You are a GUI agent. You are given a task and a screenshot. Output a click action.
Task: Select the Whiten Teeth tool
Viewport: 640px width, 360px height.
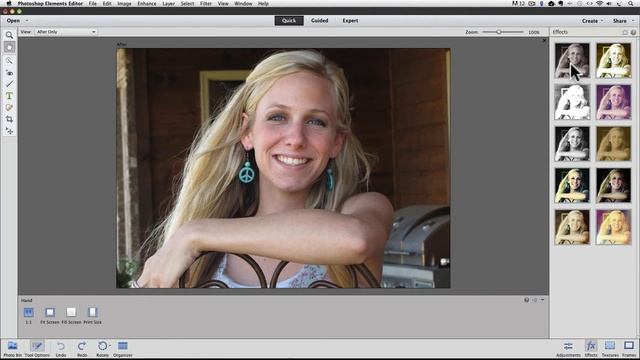coord(9,84)
